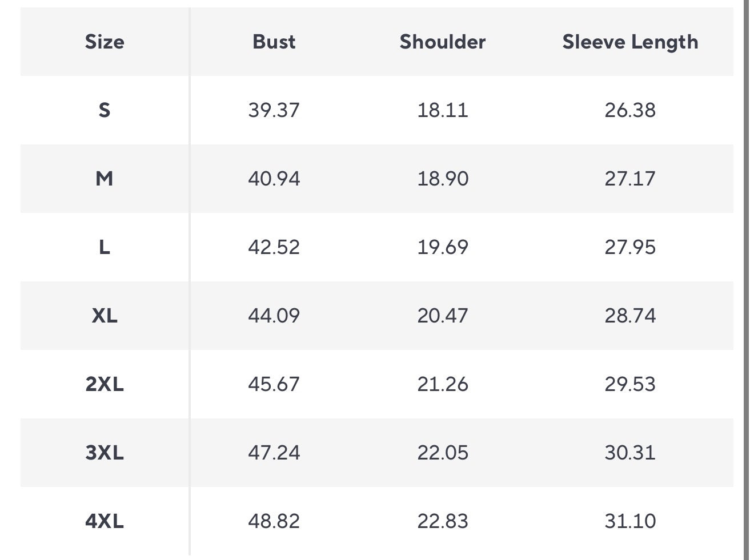The height and width of the screenshot is (560, 754).
Task: Click the shoulder value 18.90
Action: pos(443,179)
